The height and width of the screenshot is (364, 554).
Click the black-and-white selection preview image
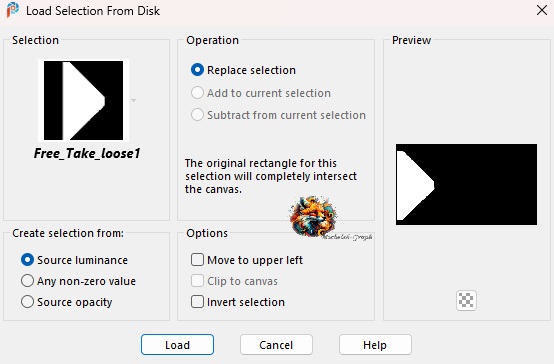466,184
